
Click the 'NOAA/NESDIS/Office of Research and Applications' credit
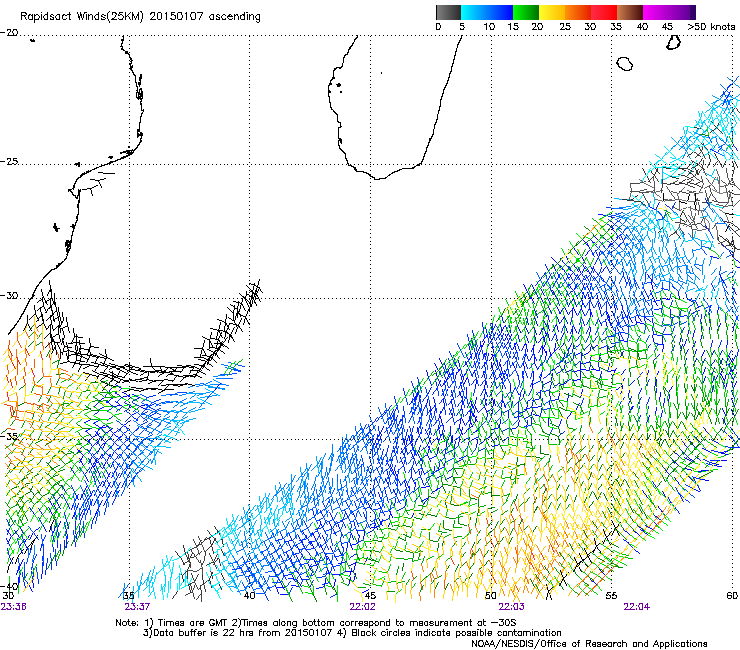(x=589, y=644)
